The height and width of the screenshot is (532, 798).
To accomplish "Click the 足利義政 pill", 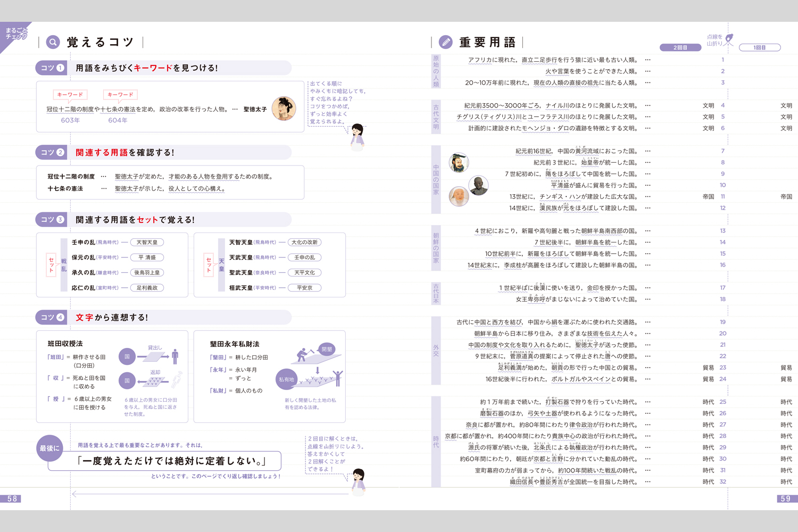I will 147,288.
